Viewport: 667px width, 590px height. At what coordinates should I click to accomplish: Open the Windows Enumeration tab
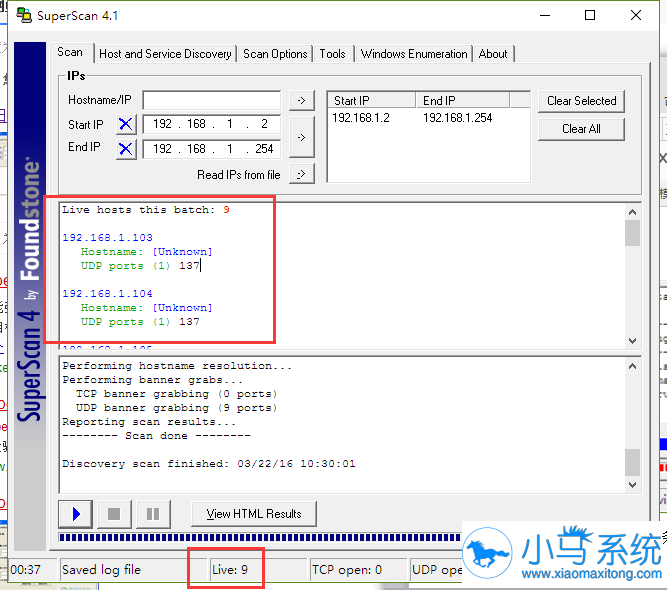414,54
